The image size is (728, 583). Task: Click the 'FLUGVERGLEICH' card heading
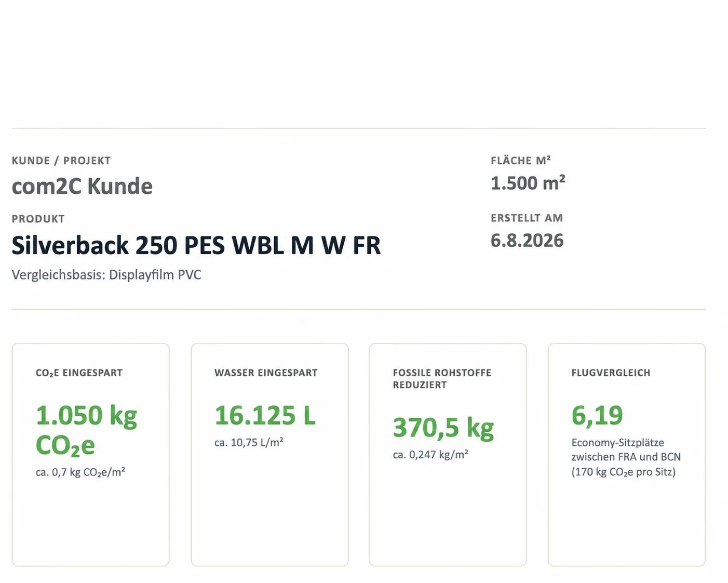pyautogui.click(x=611, y=373)
